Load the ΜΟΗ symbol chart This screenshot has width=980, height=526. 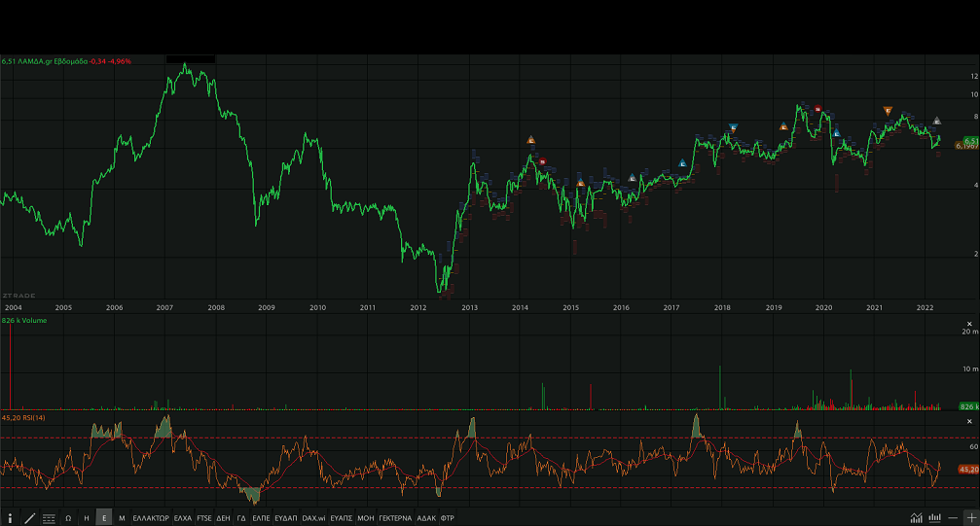[x=366, y=518]
